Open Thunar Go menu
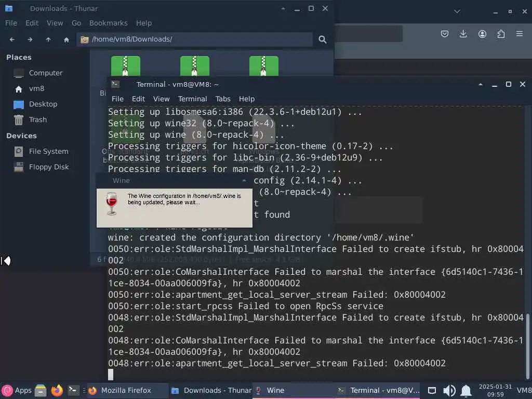532x399 pixels. (76, 23)
